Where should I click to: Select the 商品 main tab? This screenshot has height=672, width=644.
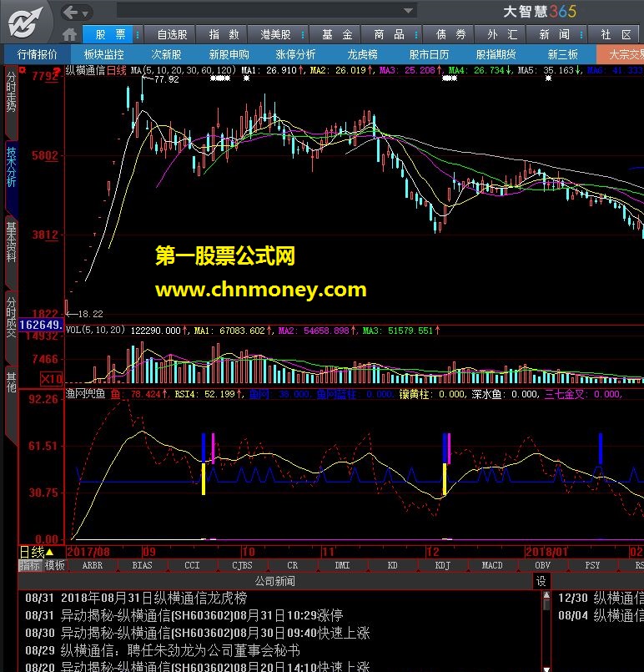click(x=389, y=34)
